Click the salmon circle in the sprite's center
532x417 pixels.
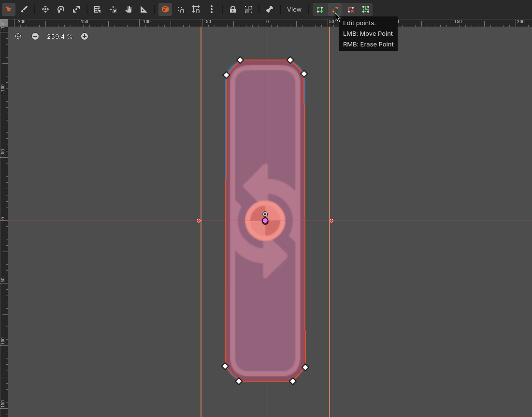click(265, 221)
